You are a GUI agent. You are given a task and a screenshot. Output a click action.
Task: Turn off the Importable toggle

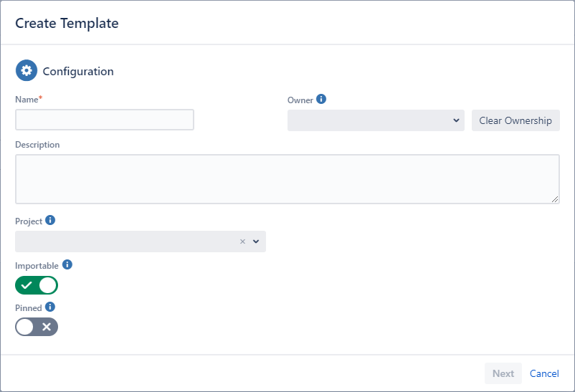pyautogui.click(x=37, y=285)
